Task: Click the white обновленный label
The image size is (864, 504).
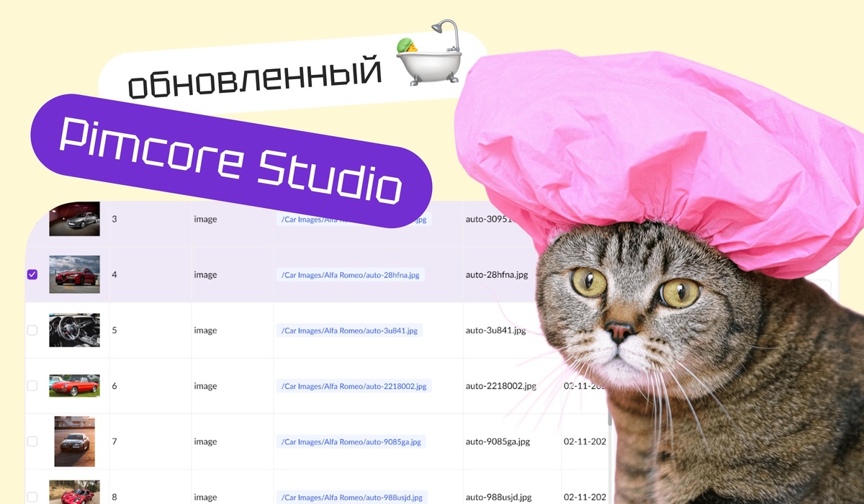Action: [x=256, y=79]
